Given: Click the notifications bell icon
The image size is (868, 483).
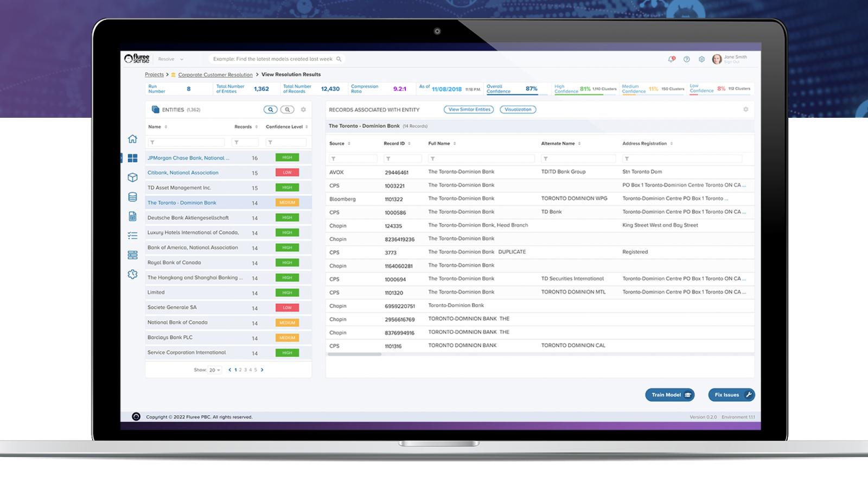Looking at the screenshot, I should 671,59.
